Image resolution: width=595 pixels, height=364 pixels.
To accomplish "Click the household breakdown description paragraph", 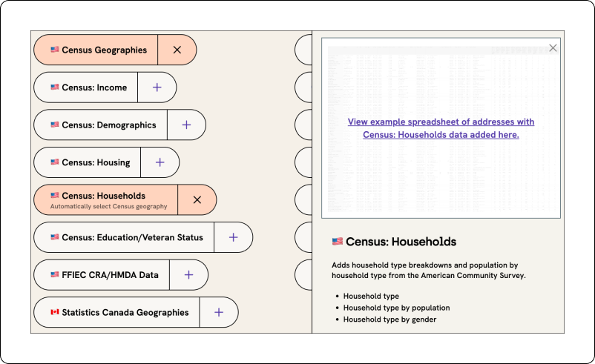I will (429, 271).
